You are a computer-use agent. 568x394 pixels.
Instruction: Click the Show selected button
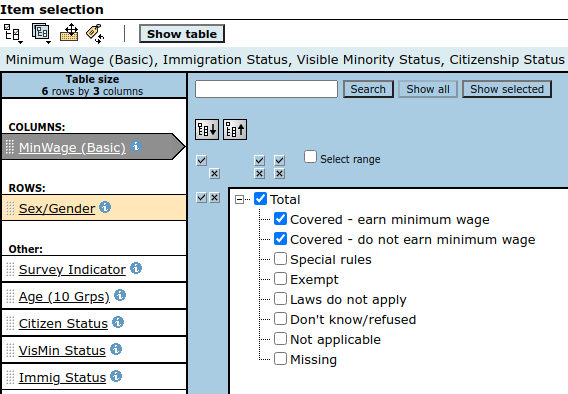pyautogui.click(x=507, y=89)
